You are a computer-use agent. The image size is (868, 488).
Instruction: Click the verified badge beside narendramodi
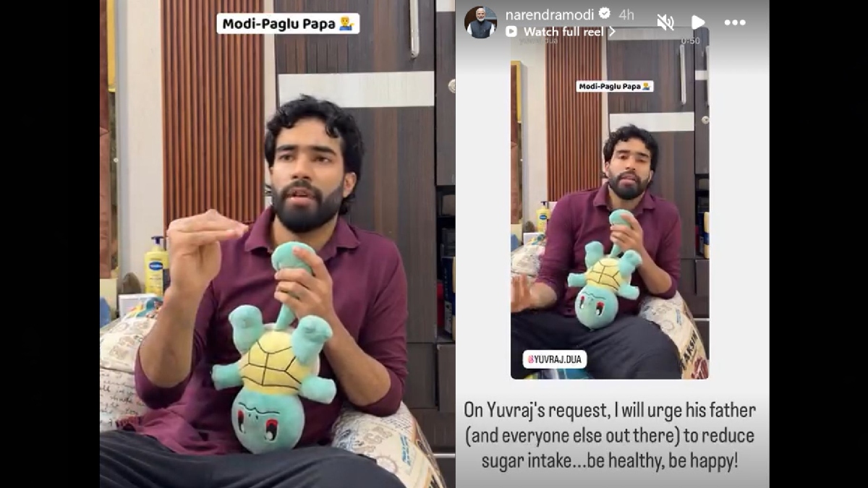coord(604,14)
